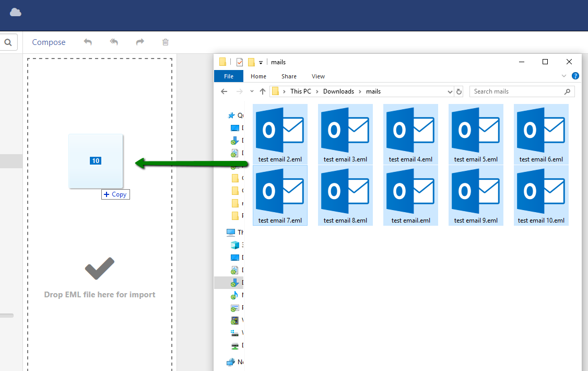Maximize the mails Explorer window

[x=545, y=62]
